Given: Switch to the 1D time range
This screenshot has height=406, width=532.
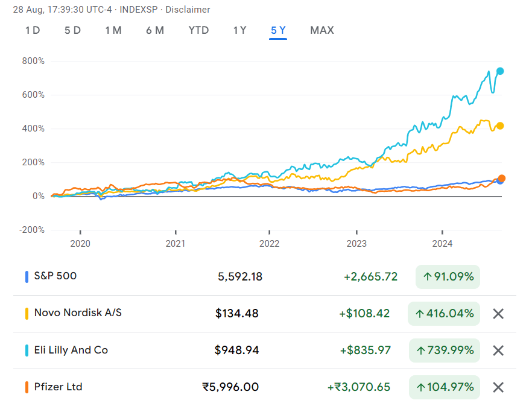Looking at the screenshot, I should click(x=33, y=30).
